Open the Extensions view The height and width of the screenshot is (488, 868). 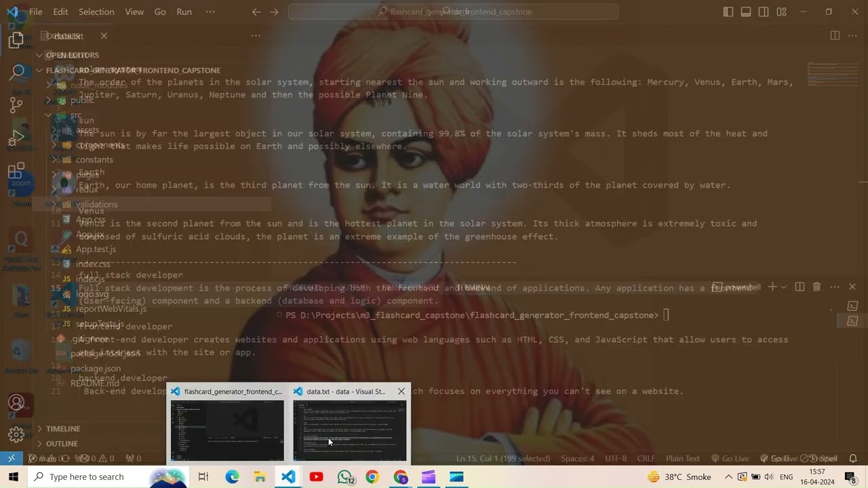click(16, 170)
